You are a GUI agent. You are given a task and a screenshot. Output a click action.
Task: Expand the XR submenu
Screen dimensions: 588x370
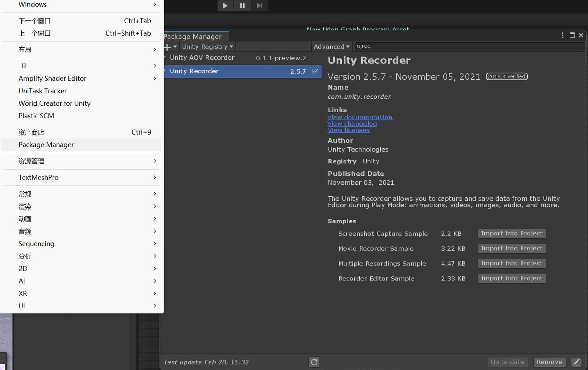coord(82,294)
